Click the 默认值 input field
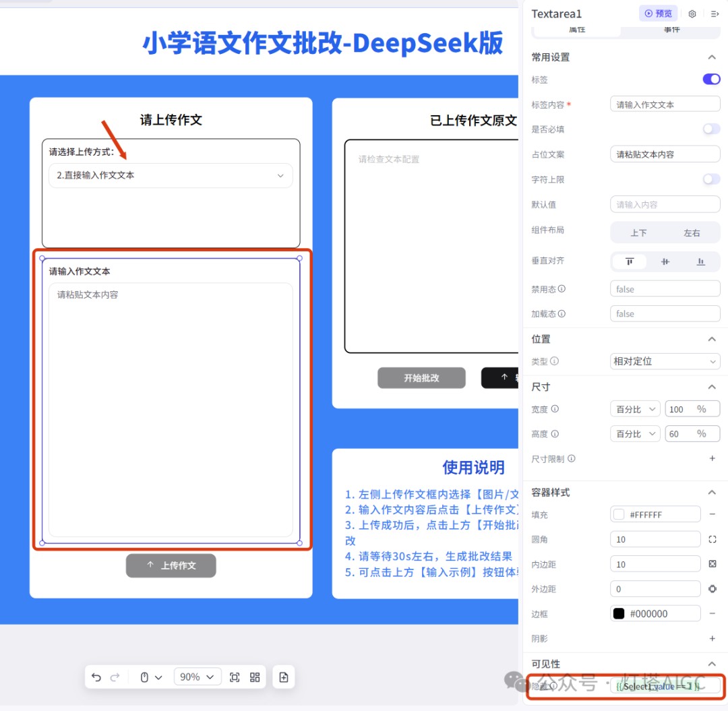The height and width of the screenshot is (711, 728). point(665,204)
